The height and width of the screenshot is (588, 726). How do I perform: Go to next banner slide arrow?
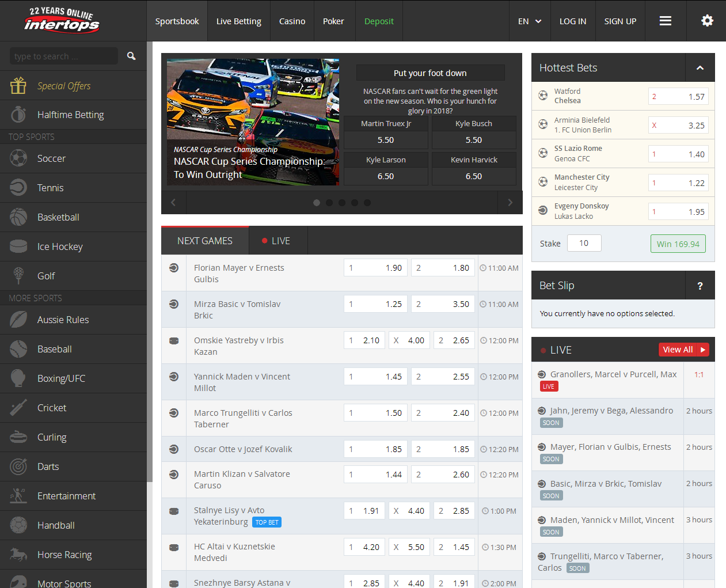click(x=510, y=202)
